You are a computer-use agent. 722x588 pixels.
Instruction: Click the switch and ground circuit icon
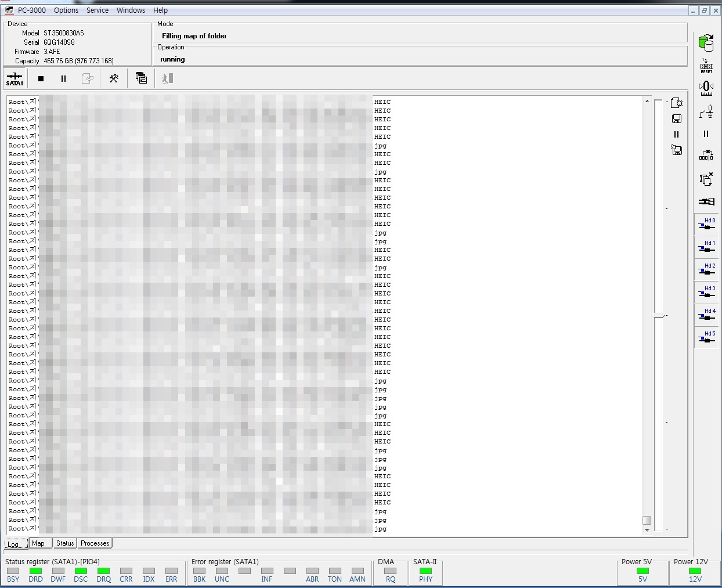[x=706, y=111]
